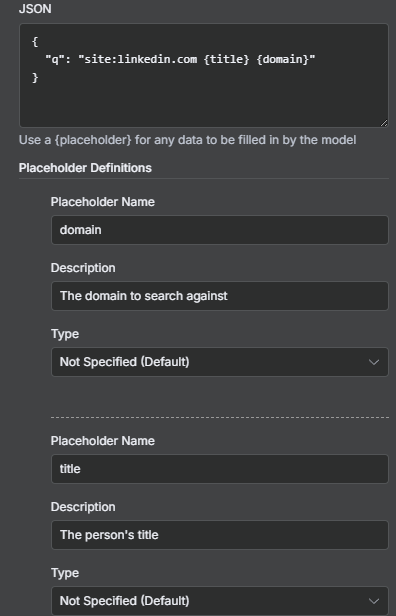396x616 pixels.
Task: Click the Type label above domain's dropdown
Action: (65, 334)
